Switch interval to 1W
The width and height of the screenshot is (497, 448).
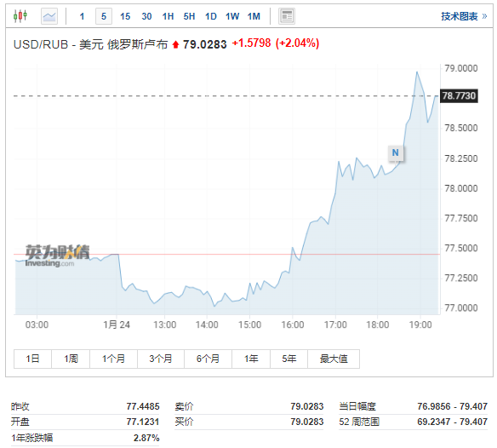pos(232,16)
